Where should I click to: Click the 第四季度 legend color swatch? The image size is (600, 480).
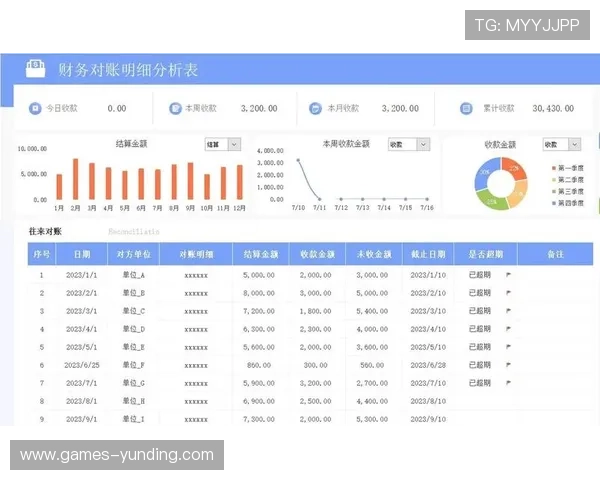tap(553, 203)
